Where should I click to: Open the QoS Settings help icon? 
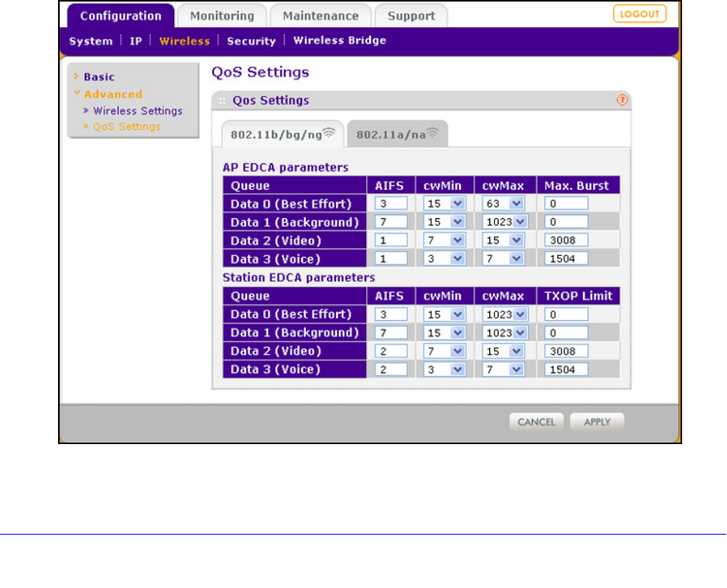(x=622, y=100)
